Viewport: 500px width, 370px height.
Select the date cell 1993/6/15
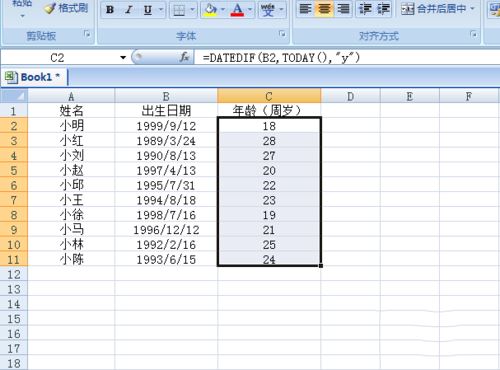tap(166, 259)
